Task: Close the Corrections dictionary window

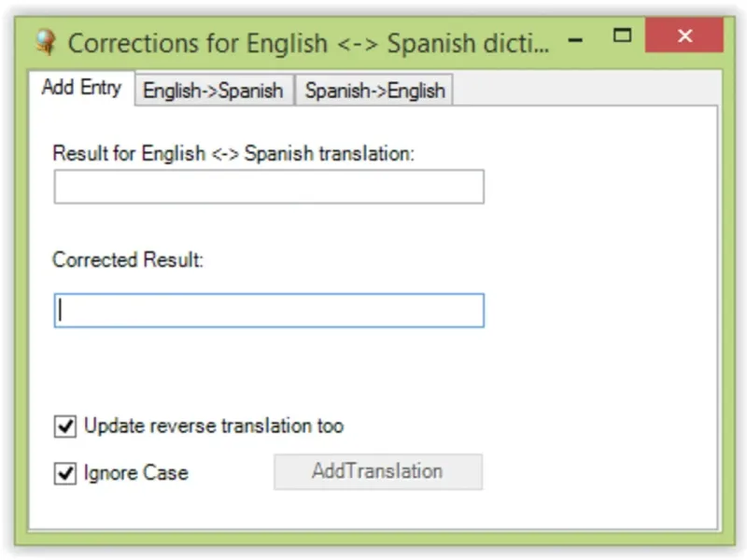Action: (684, 36)
